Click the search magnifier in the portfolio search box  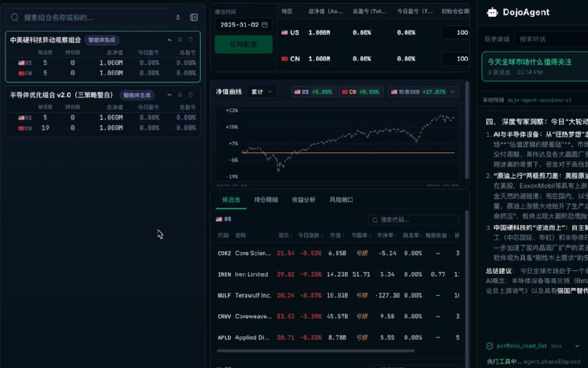15,17
